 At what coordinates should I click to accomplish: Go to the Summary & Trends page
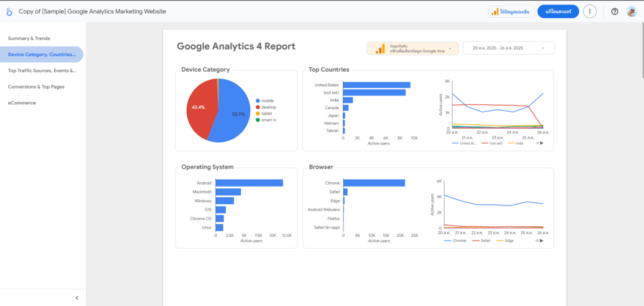point(29,38)
